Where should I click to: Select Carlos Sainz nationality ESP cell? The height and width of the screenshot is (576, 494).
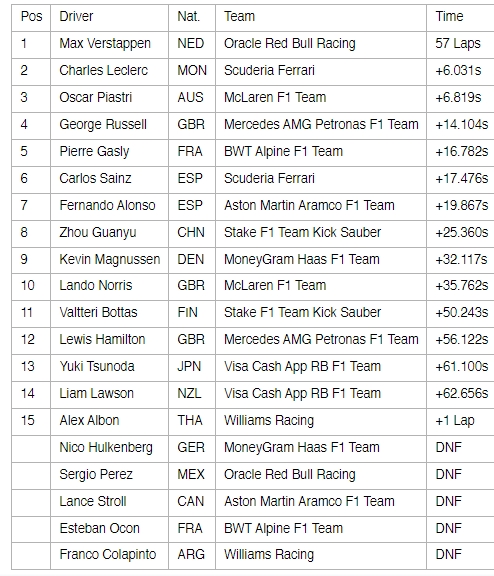pyautogui.click(x=192, y=180)
